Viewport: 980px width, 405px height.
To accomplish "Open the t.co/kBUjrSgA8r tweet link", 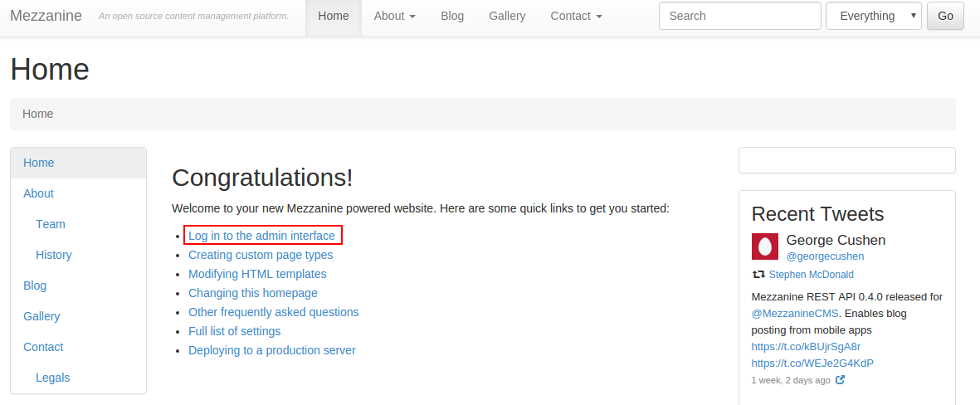I will pyautogui.click(x=806, y=346).
